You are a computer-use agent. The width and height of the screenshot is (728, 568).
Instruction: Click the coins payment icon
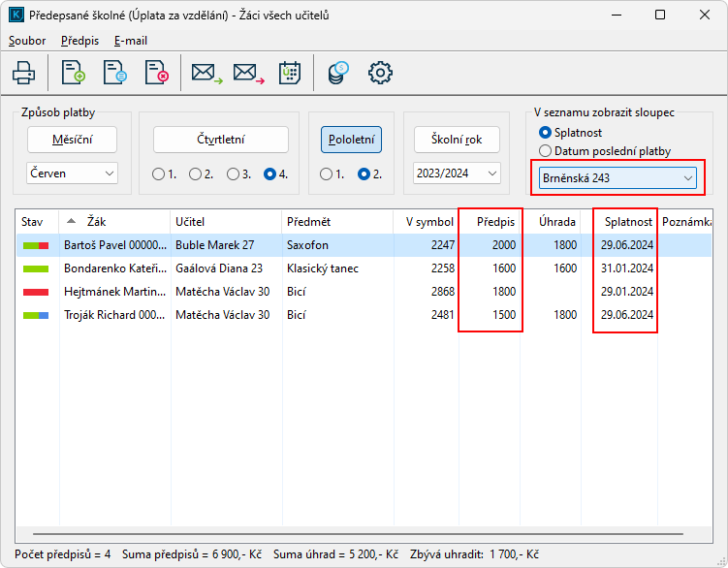(x=338, y=73)
